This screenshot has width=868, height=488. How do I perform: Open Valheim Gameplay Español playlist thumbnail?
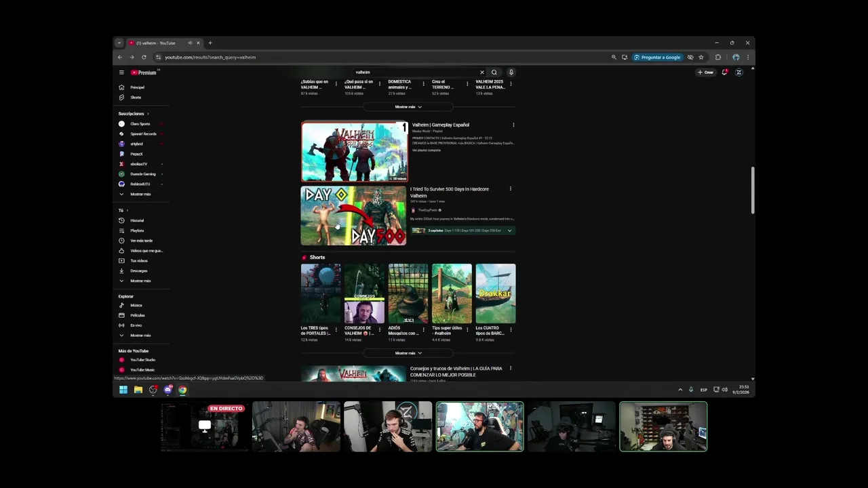(355, 152)
